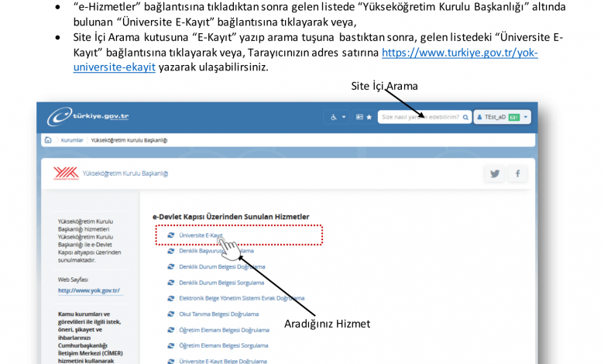The image size is (604, 364).
Task: Open Okul Tanıma Belgesi Doğrulama
Action: 219,314
